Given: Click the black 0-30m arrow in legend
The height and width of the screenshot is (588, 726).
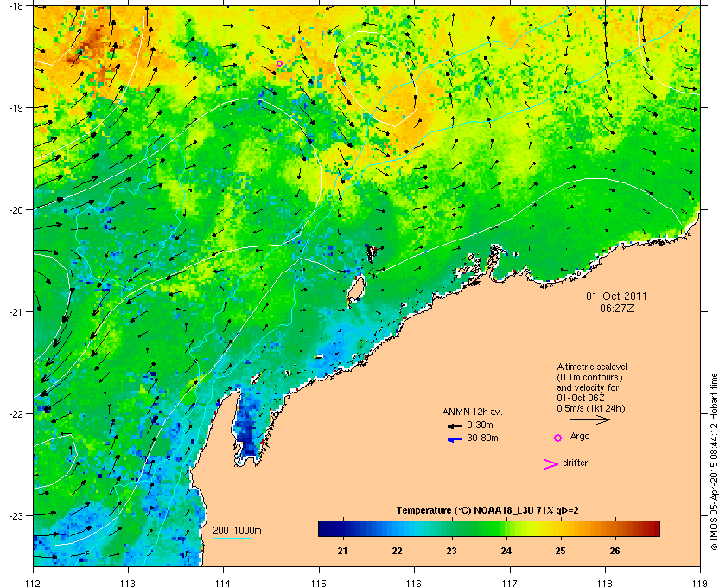Looking at the screenshot, I should [x=455, y=425].
